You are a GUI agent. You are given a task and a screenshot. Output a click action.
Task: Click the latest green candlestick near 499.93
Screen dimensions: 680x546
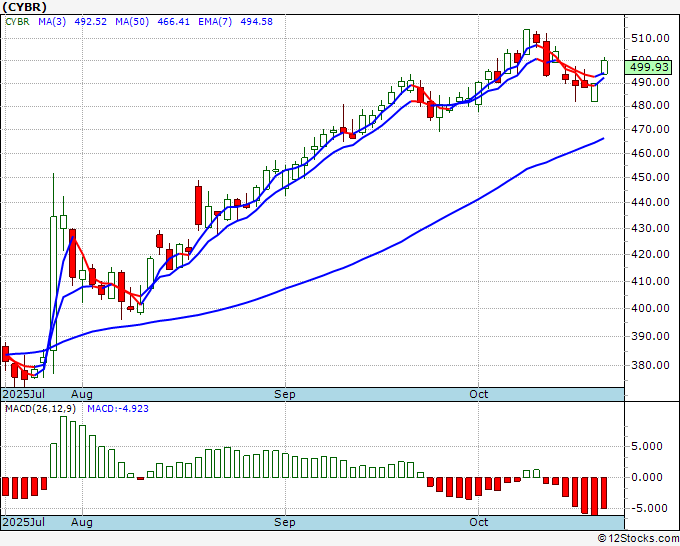[605, 67]
